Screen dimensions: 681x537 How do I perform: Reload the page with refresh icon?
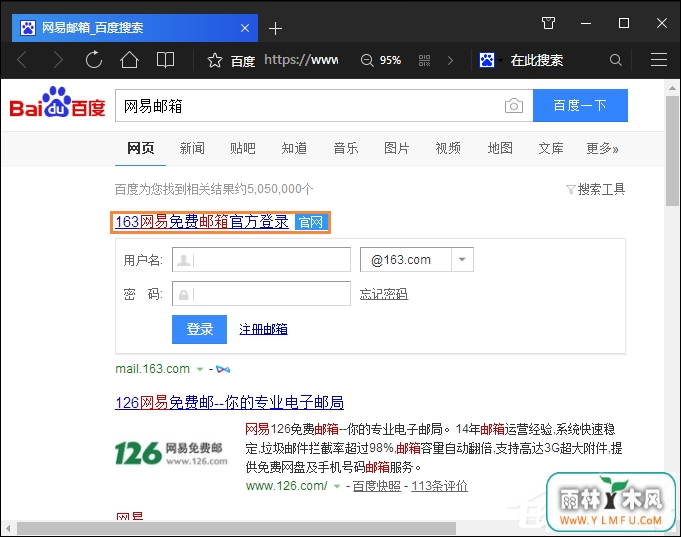pos(93,60)
